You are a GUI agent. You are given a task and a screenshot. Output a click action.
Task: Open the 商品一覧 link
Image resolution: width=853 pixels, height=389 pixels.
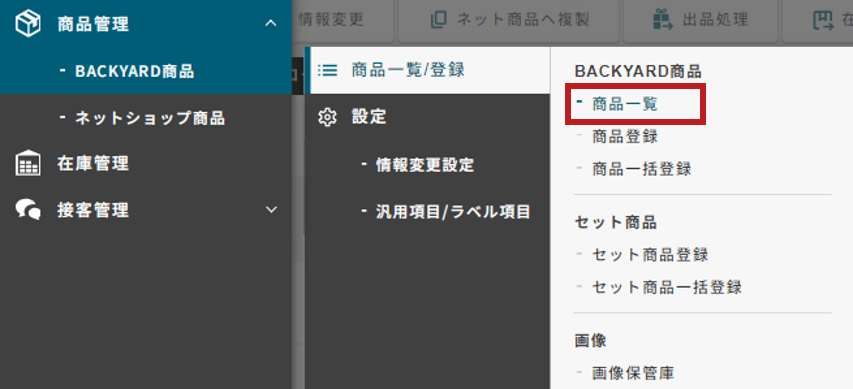(625, 104)
